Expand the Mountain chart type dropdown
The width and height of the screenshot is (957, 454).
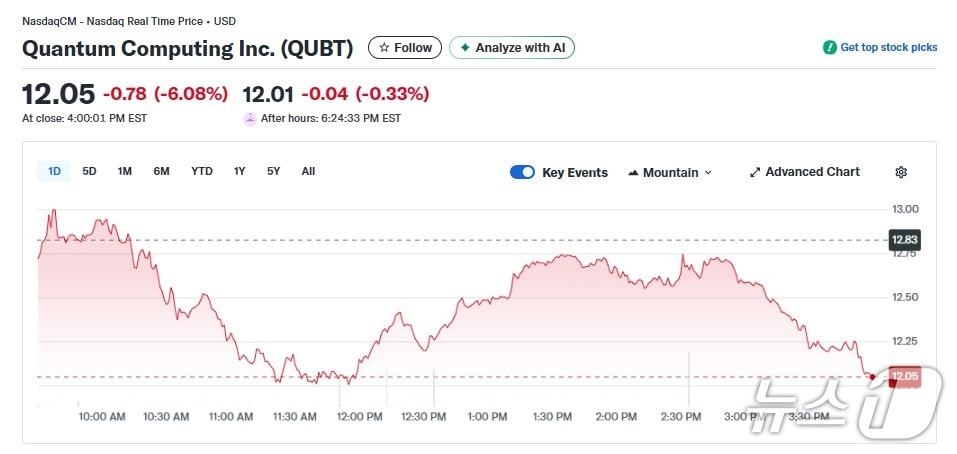coord(708,172)
